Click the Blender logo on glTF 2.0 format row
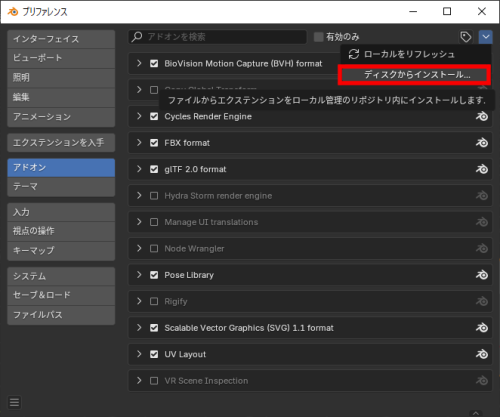 click(x=482, y=169)
